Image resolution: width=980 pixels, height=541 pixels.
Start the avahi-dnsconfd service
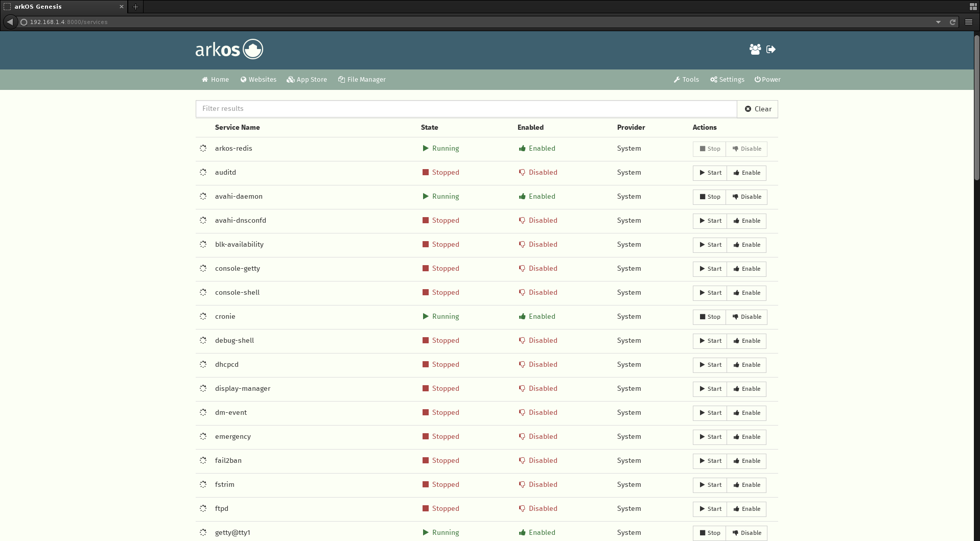coord(710,221)
